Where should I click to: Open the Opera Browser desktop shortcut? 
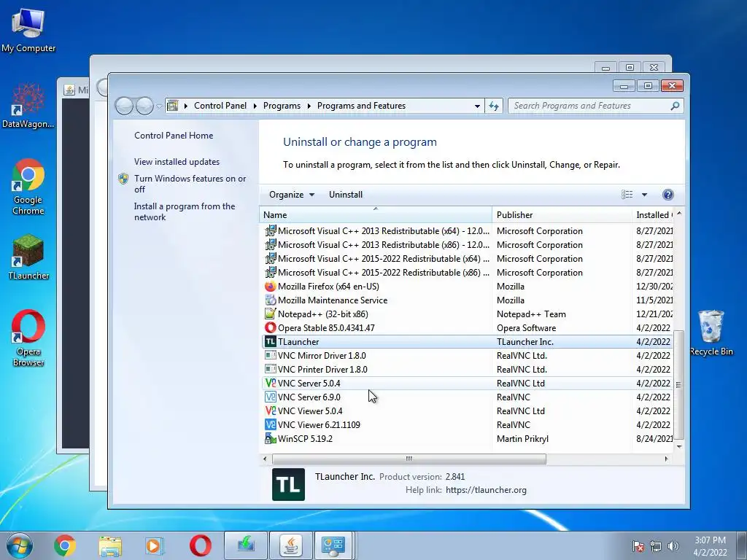coord(28,338)
